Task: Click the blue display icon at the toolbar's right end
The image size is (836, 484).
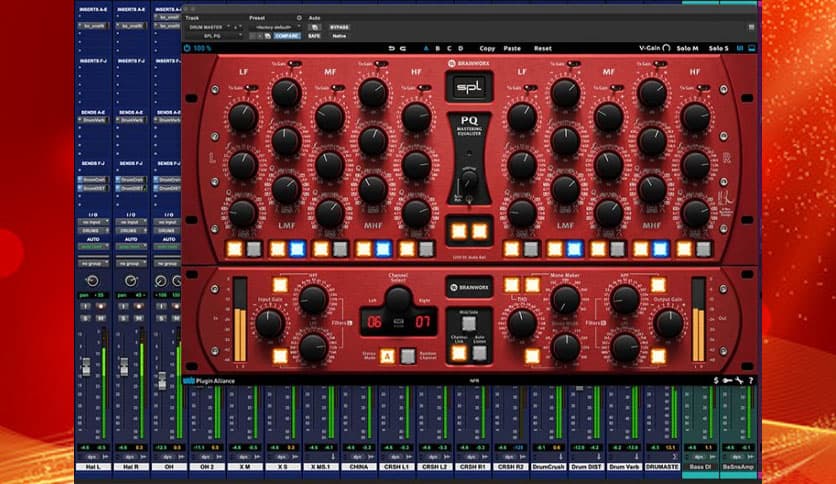Action: 752,48
